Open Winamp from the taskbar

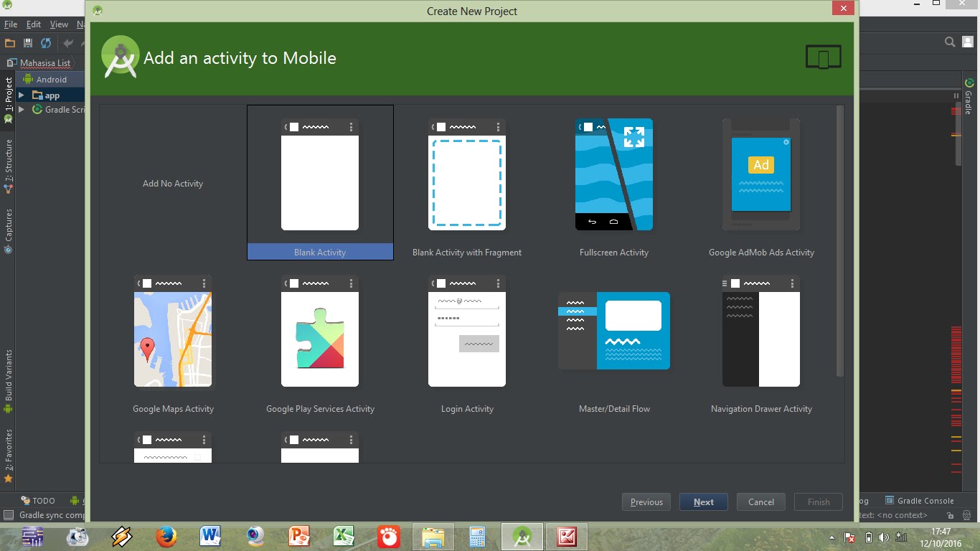point(121,536)
